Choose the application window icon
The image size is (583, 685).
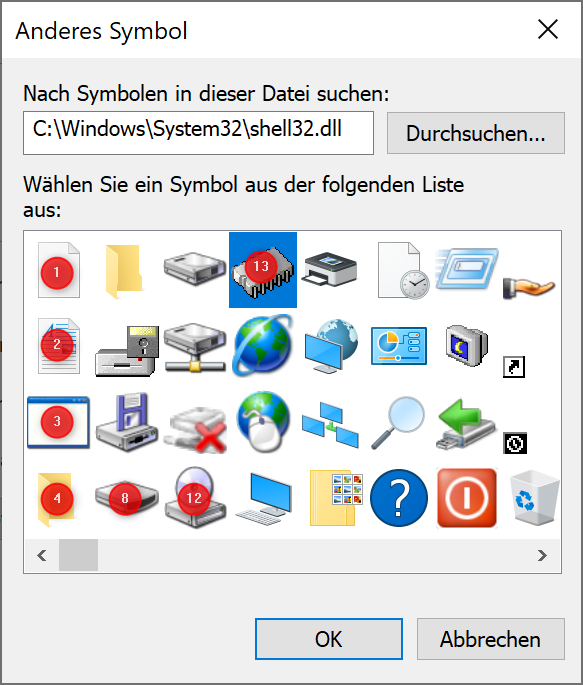tap(58, 422)
